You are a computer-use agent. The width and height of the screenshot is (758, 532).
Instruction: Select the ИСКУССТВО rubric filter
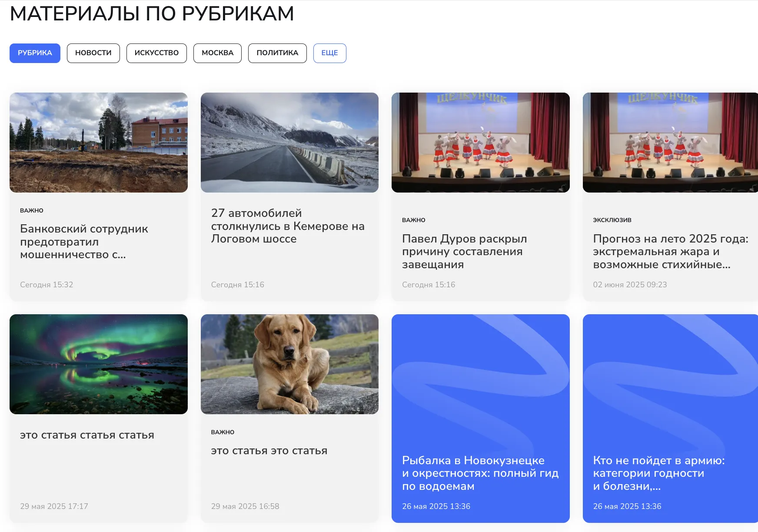pos(156,53)
